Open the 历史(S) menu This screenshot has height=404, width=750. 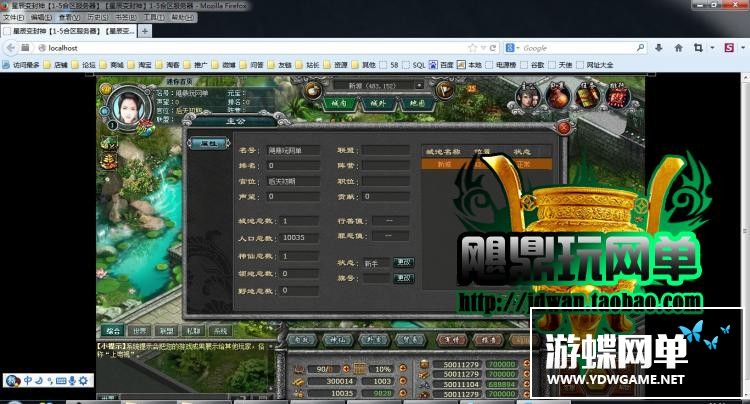[x=98, y=17]
